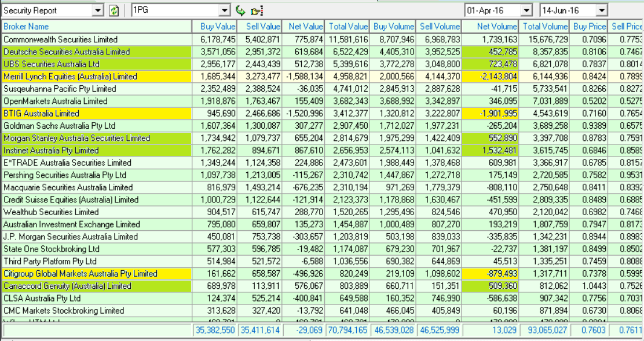Click Instinet's highlighted net volume 1,532,481
This screenshot has width=644, height=341.
490,151
